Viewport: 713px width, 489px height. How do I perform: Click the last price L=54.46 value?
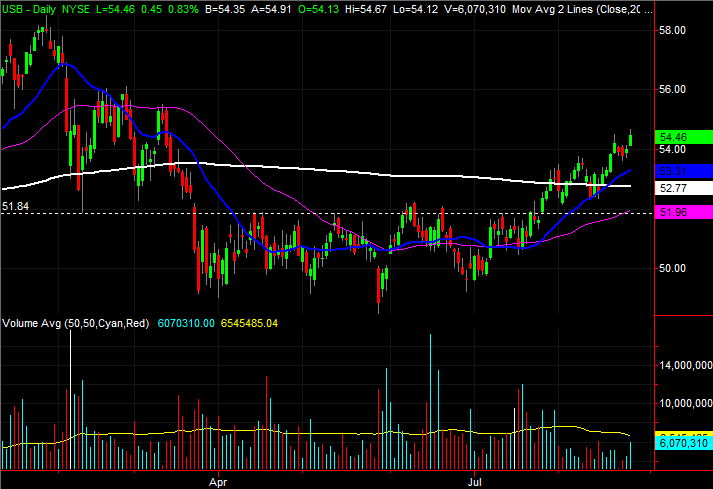point(115,9)
